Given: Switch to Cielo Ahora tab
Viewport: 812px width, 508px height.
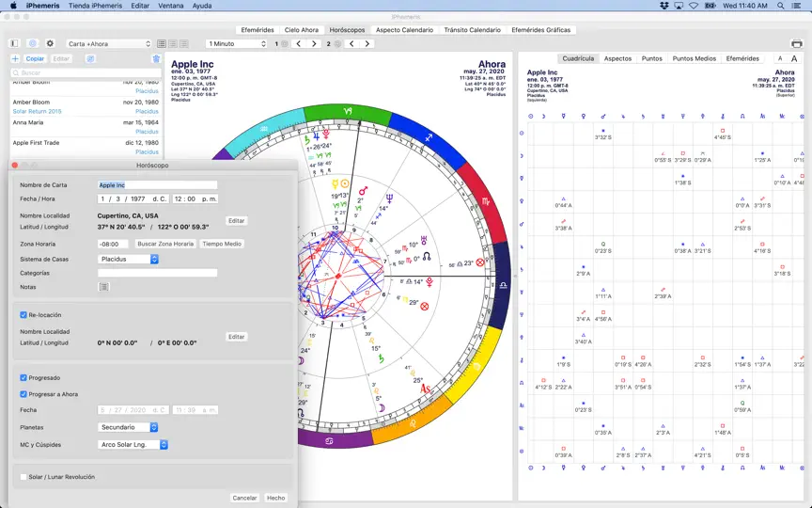Looking at the screenshot, I should [x=302, y=30].
